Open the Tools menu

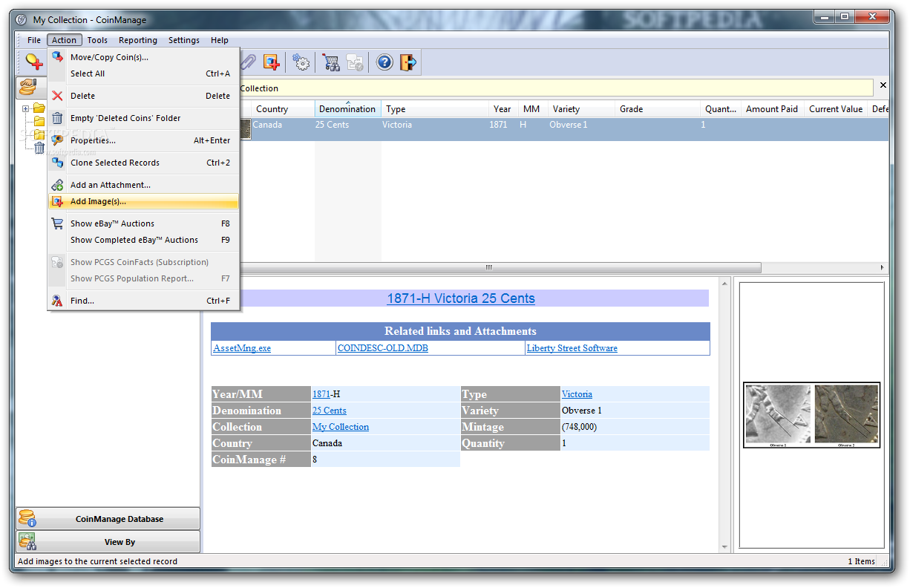click(x=97, y=40)
